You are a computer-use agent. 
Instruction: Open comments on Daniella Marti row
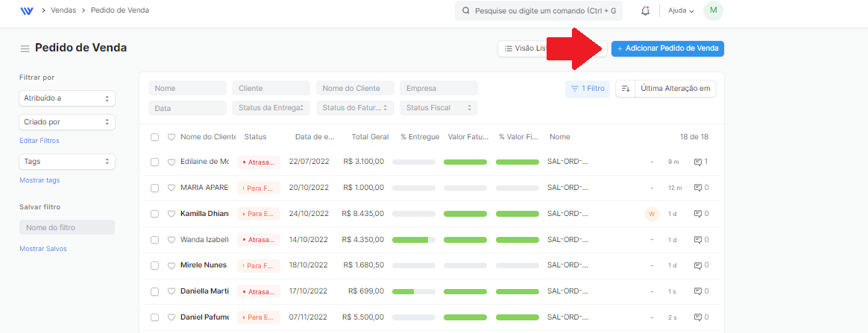click(x=701, y=291)
